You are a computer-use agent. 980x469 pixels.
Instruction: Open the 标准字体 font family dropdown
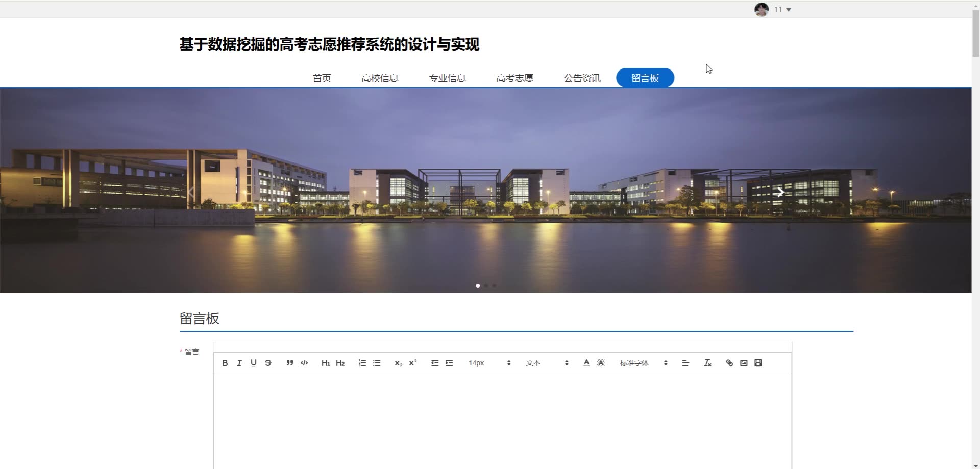point(644,363)
